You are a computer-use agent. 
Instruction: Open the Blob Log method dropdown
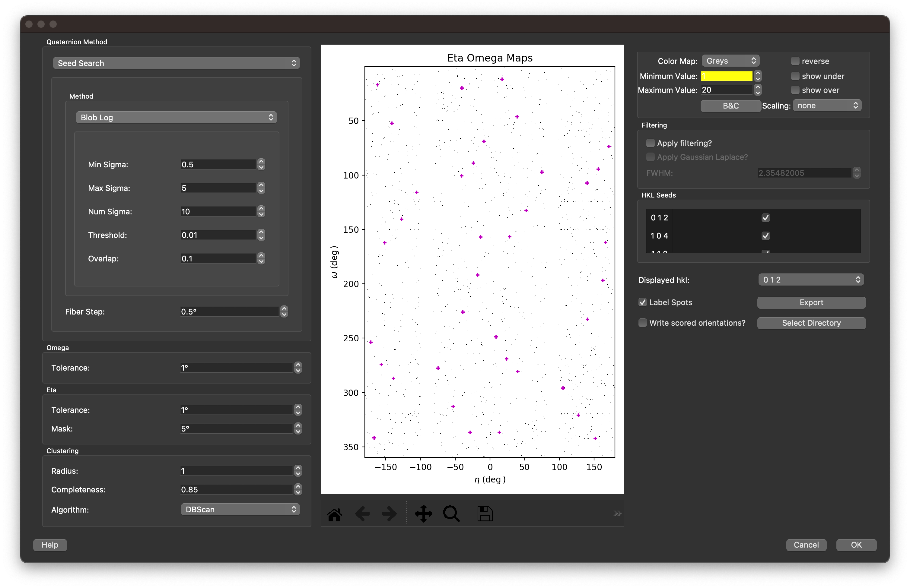(176, 118)
